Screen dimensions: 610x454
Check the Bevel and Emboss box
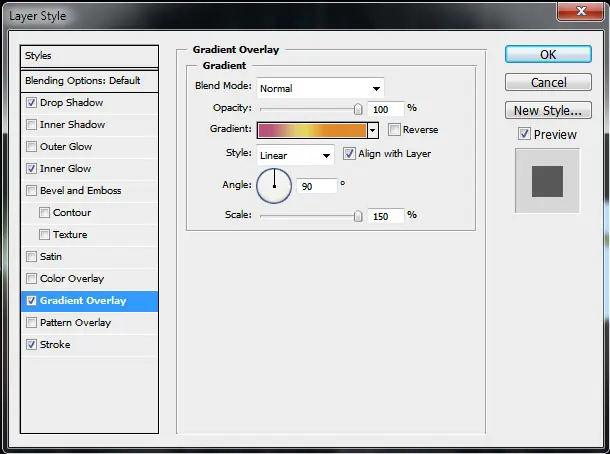tap(31, 191)
